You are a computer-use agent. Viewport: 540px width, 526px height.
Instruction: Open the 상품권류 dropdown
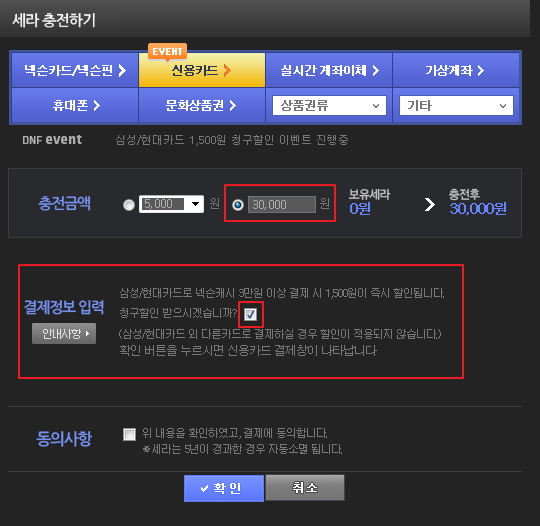329,105
